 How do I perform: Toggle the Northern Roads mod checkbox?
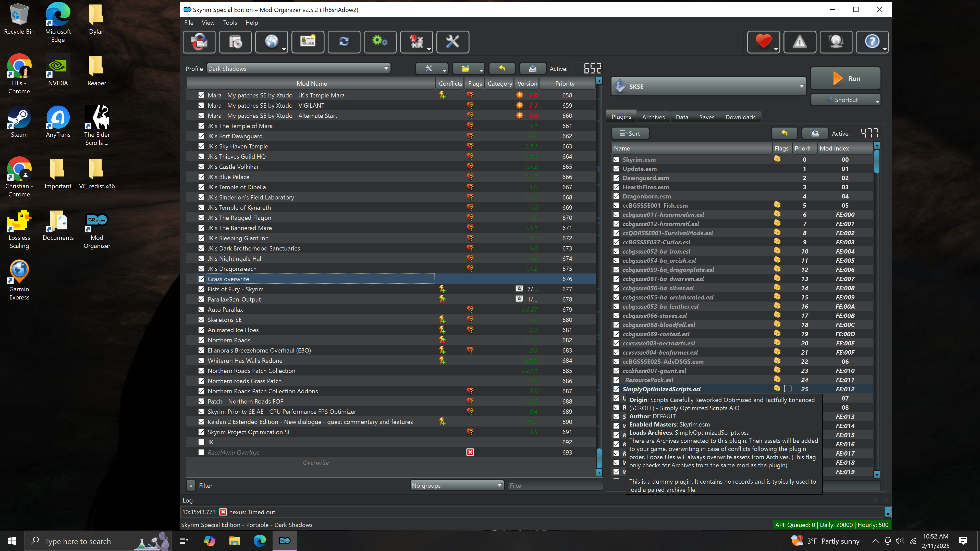(201, 340)
